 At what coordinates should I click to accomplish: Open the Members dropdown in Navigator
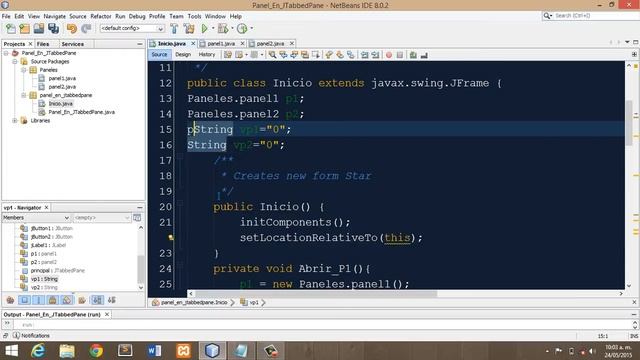pyautogui.click(x=36, y=218)
